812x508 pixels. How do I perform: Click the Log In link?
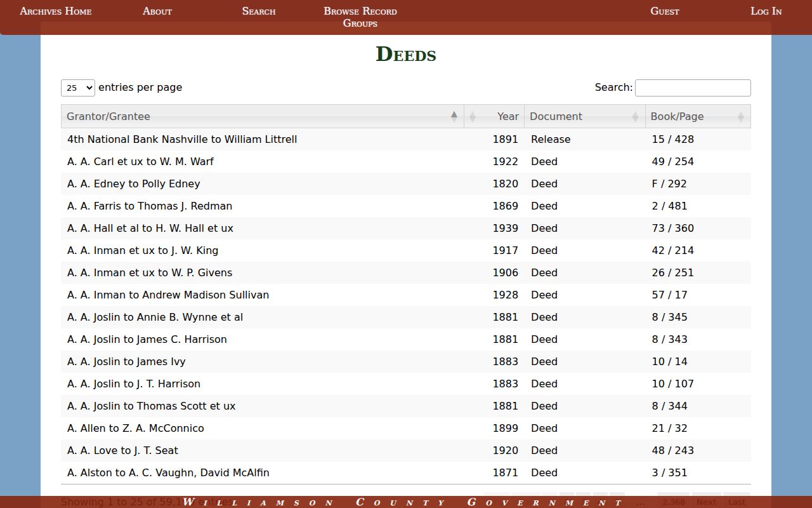(766, 11)
